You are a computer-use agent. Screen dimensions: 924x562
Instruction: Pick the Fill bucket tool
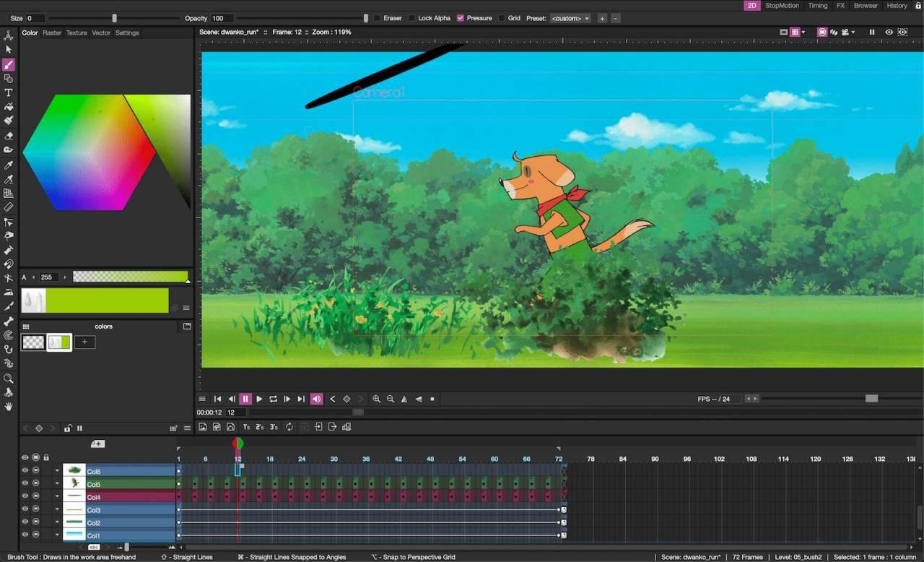point(9,107)
